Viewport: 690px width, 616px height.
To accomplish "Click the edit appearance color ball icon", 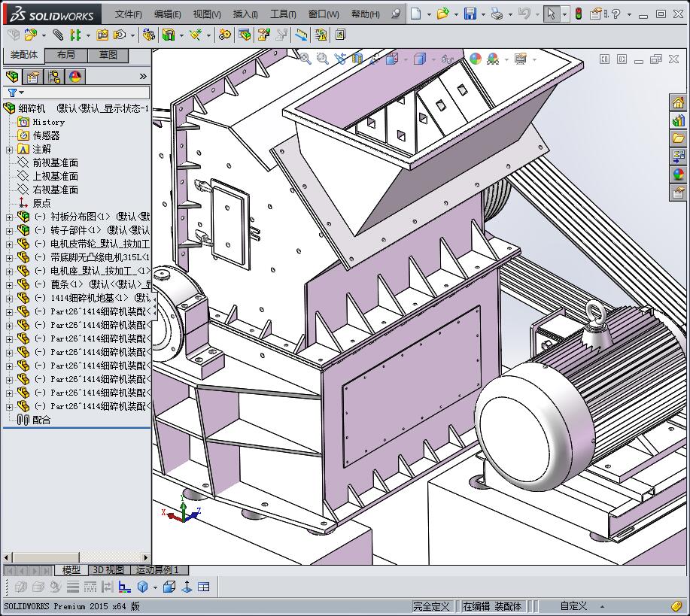I will [476, 59].
